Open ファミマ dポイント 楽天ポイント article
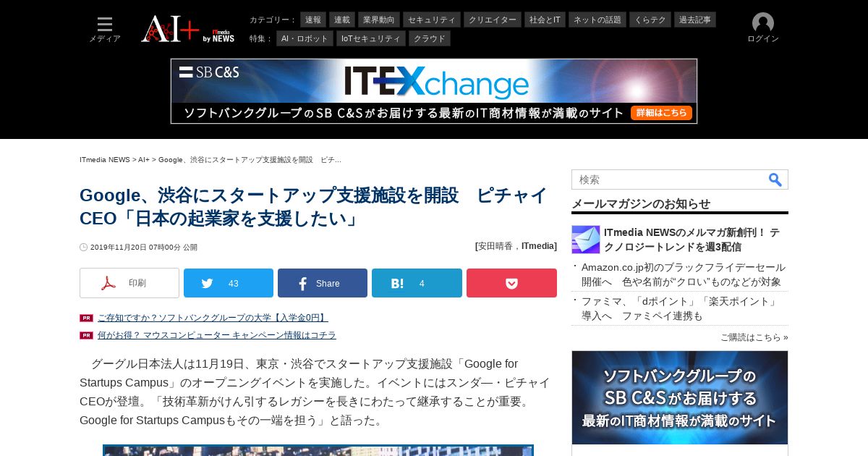This screenshot has width=868, height=456. tap(680, 308)
